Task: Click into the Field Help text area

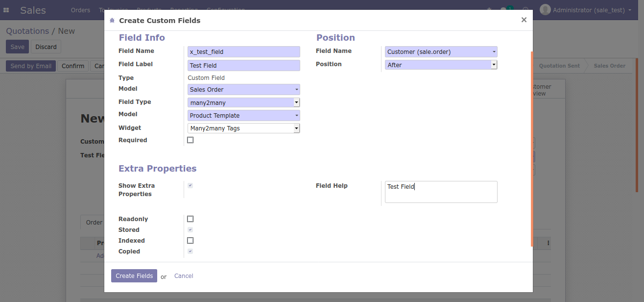Action: coord(441,192)
